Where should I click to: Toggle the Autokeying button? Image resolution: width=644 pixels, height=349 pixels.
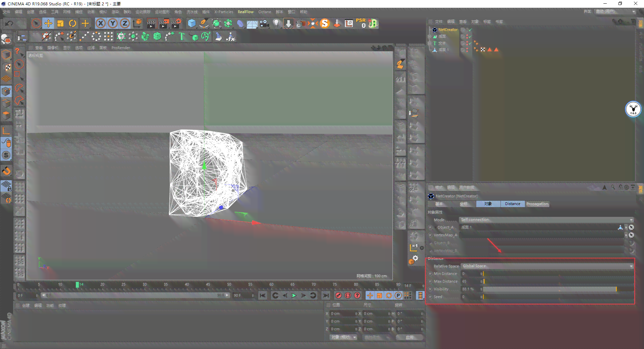348,295
